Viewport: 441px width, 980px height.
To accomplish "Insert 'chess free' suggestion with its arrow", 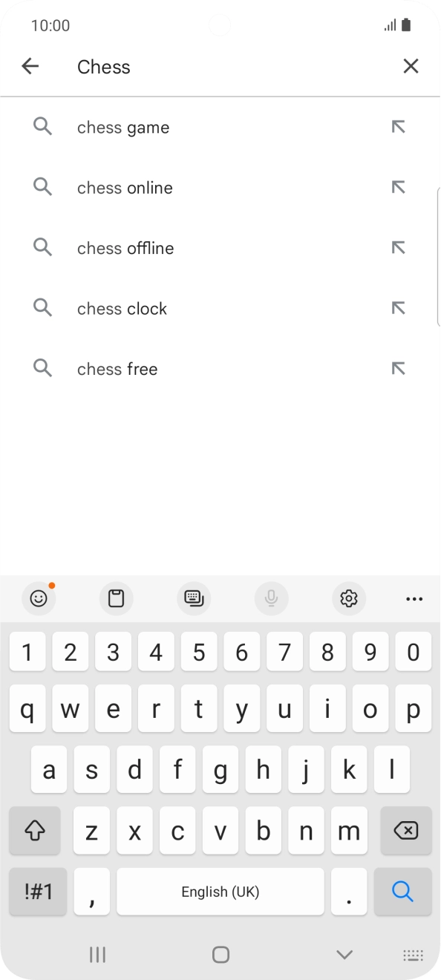I will [399, 367].
